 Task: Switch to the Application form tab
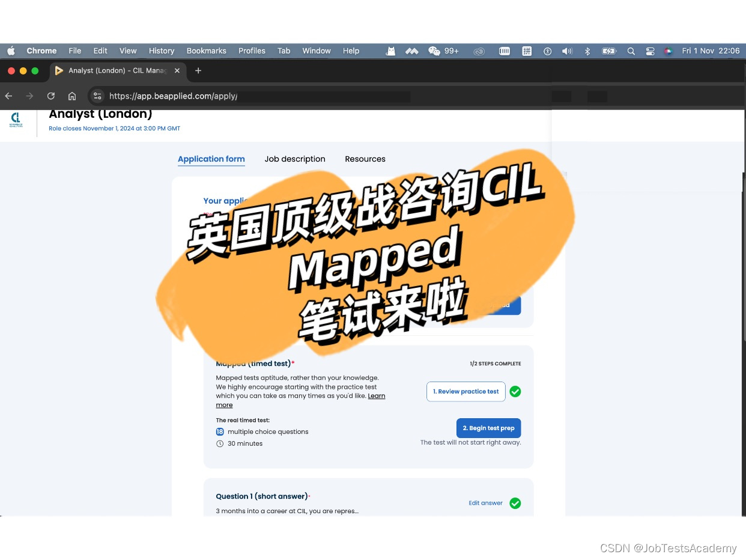click(211, 159)
